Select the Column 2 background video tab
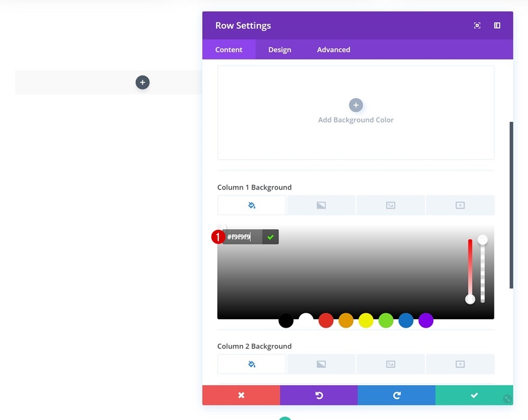This screenshot has width=528, height=420. [x=460, y=364]
